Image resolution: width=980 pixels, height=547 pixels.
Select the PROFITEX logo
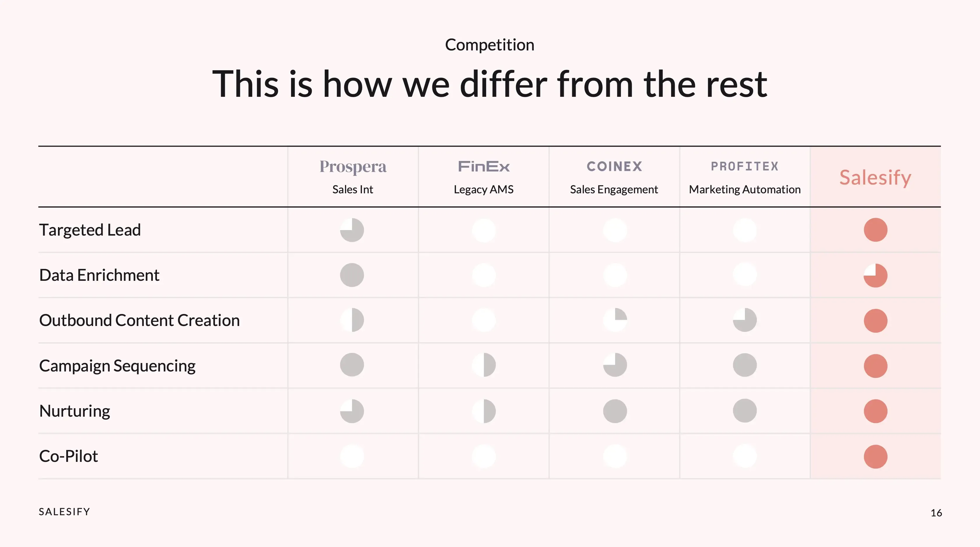745,166
